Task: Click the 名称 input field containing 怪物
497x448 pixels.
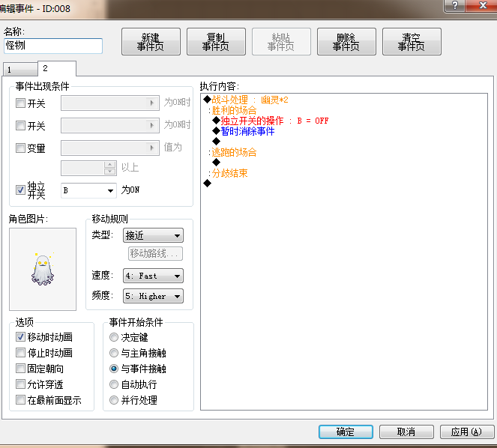Action: (x=53, y=46)
